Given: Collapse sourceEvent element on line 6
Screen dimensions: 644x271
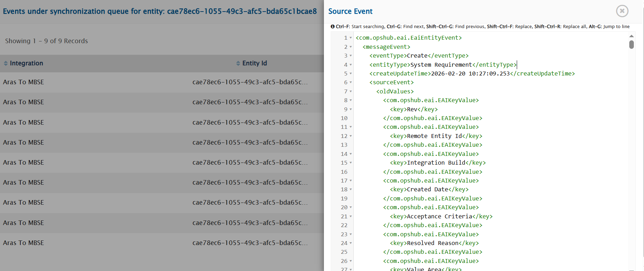Looking at the screenshot, I should pos(351,82).
